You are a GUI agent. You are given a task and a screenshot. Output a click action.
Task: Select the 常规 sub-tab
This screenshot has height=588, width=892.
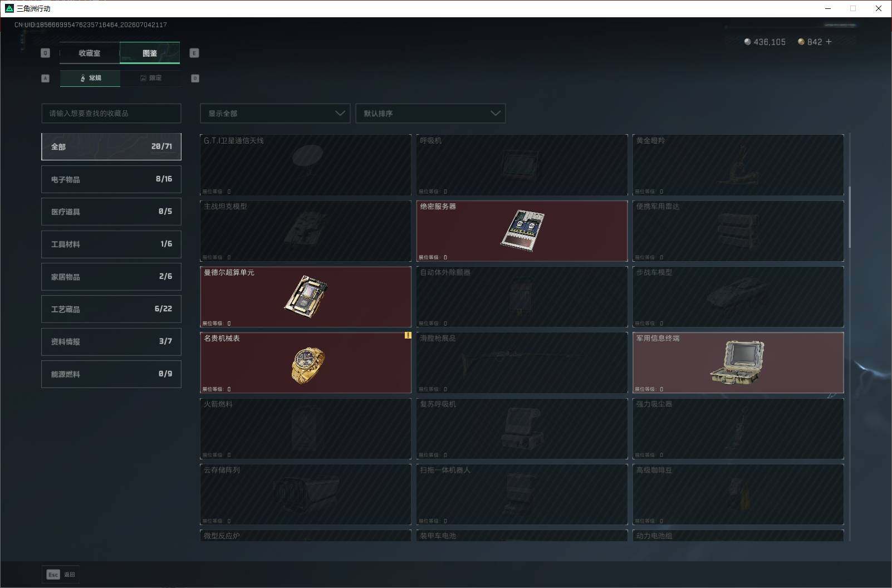tap(90, 78)
